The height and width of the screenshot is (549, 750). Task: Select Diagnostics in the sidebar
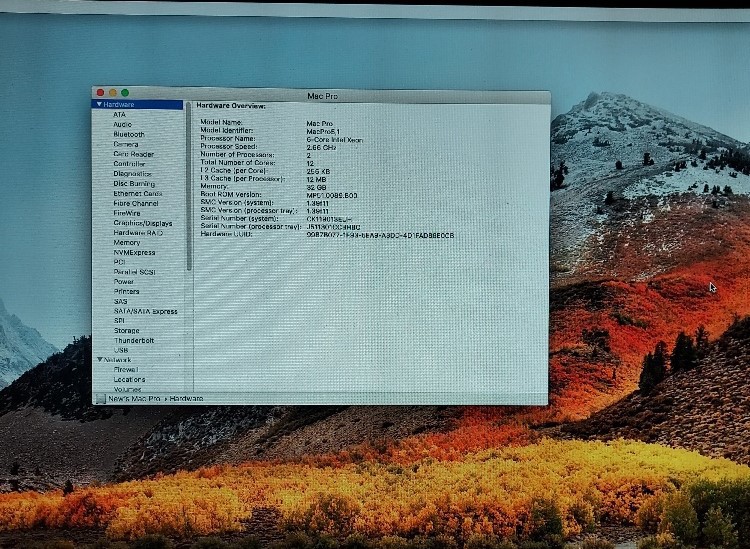pos(132,174)
